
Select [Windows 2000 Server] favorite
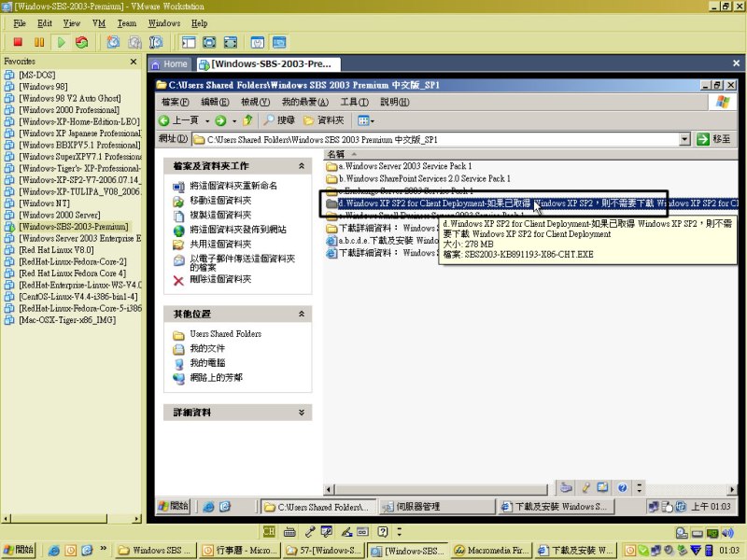pyautogui.click(x=59, y=215)
